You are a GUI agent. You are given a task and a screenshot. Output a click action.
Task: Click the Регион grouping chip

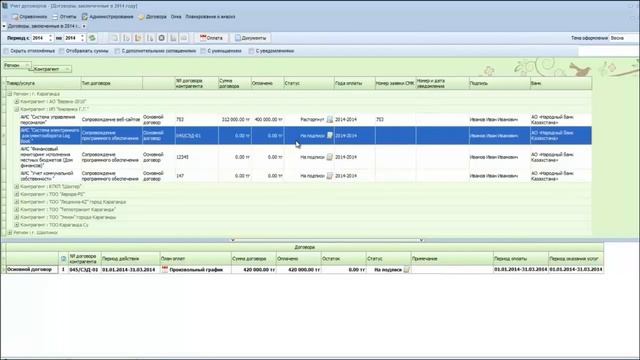pyautogui.click(x=17, y=65)
